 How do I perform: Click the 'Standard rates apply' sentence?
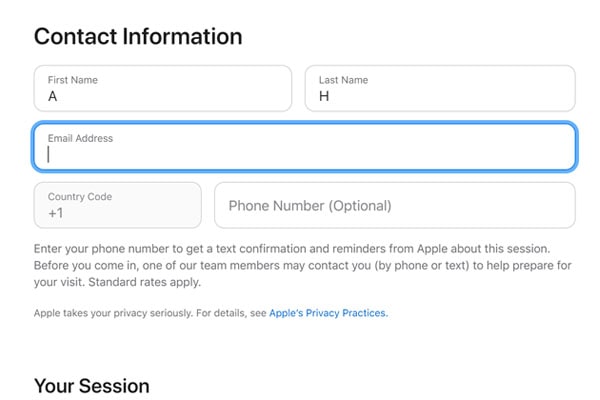(144, 282)
